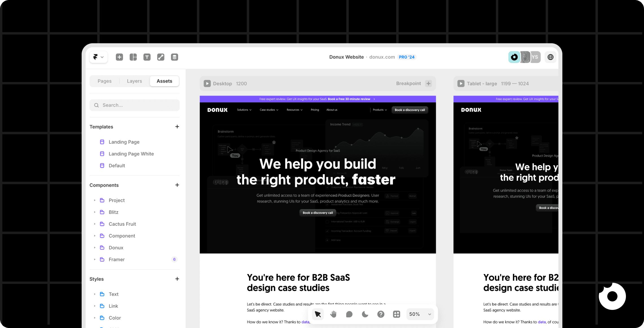The image size is (644, 328).
Task: Toggle preview for the Tablet-large breakpoint
Action: [x=461, y=83]
